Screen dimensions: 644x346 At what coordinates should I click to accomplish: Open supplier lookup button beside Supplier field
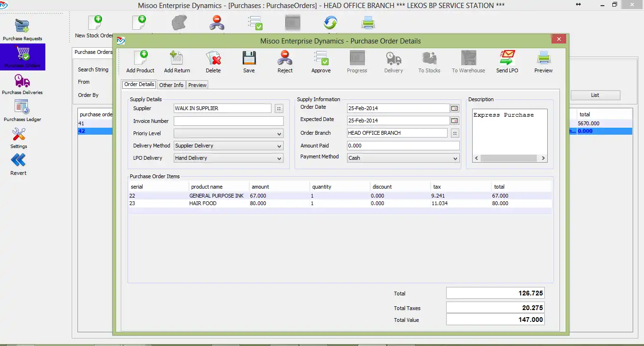click(x=279, y=109)
